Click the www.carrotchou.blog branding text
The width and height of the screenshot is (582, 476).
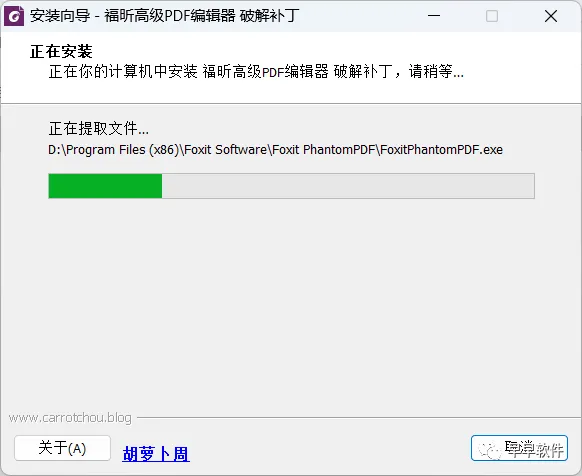[x=70, y=418]
